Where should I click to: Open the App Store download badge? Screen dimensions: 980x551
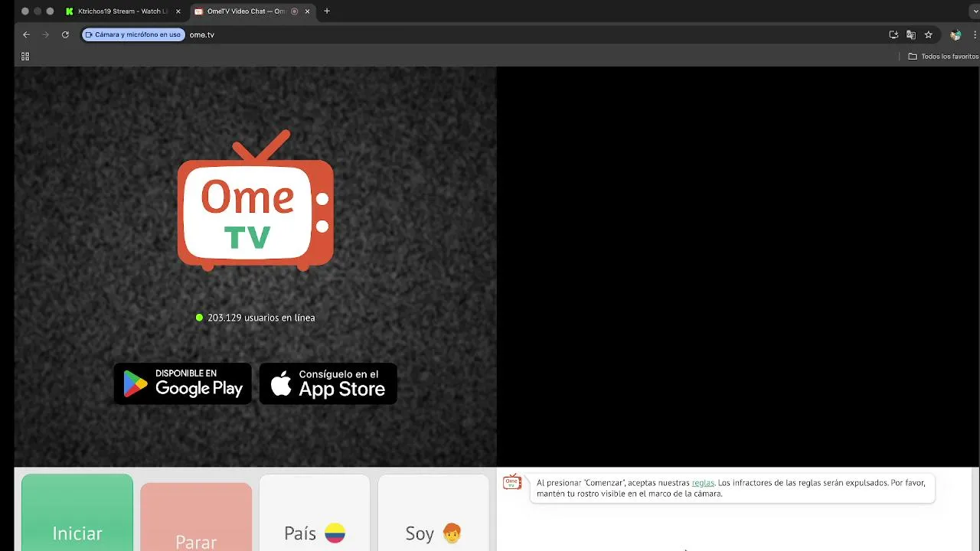point(328,383)
